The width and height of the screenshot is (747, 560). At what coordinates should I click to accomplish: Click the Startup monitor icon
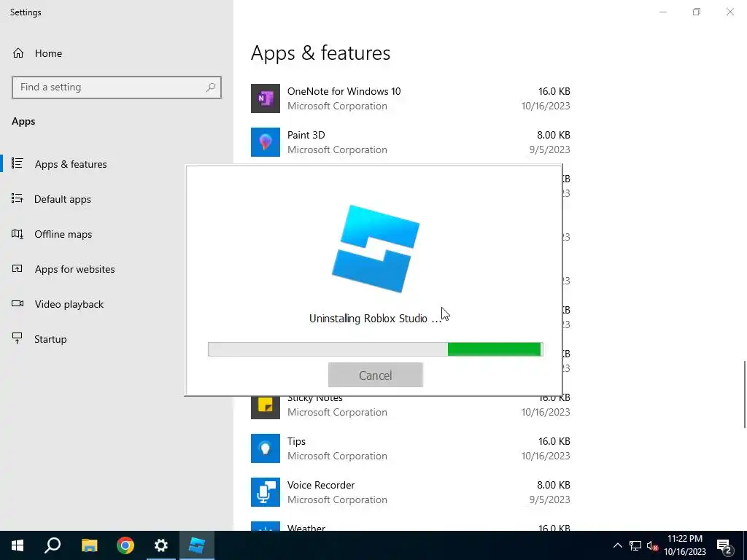click(18, 338)
